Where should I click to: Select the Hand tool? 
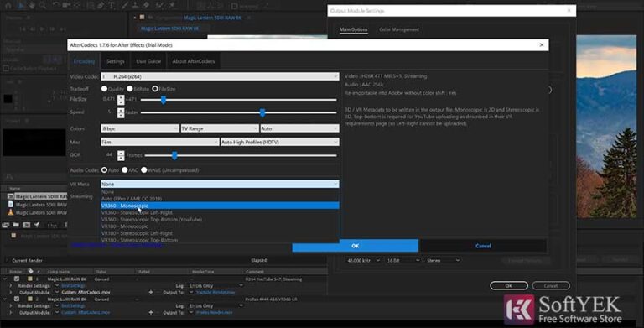coord(32,5)
